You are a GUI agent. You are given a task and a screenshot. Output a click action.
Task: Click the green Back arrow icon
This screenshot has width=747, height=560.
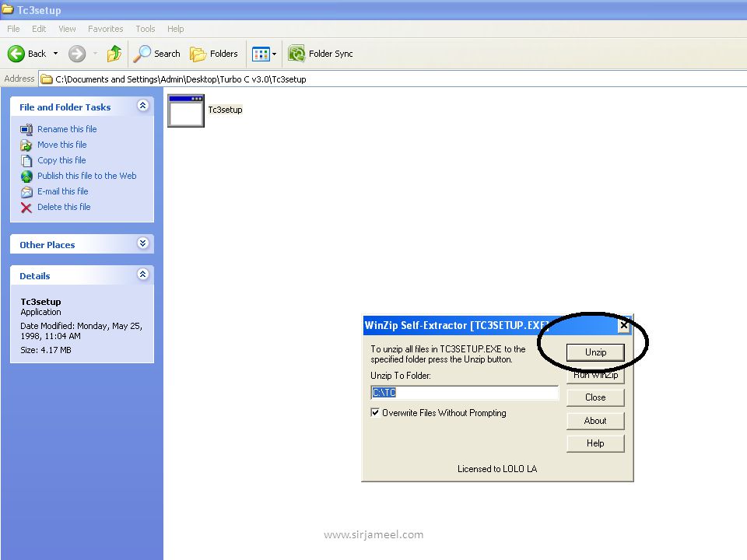tap(16, 54)
